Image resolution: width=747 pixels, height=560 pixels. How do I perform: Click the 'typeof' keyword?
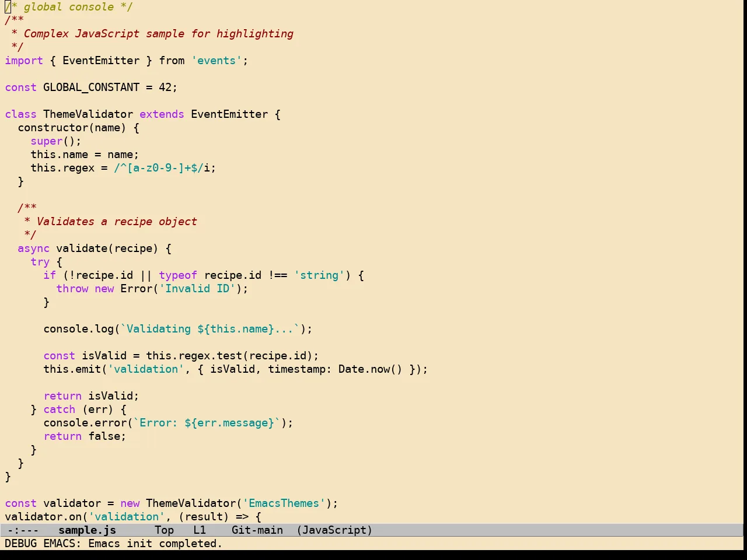[178, 275]
